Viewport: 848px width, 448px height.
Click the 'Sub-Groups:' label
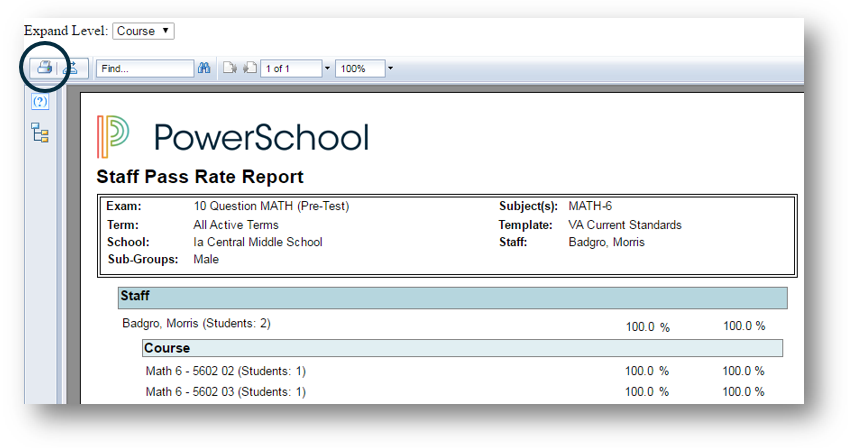click(x=143, y=259)
